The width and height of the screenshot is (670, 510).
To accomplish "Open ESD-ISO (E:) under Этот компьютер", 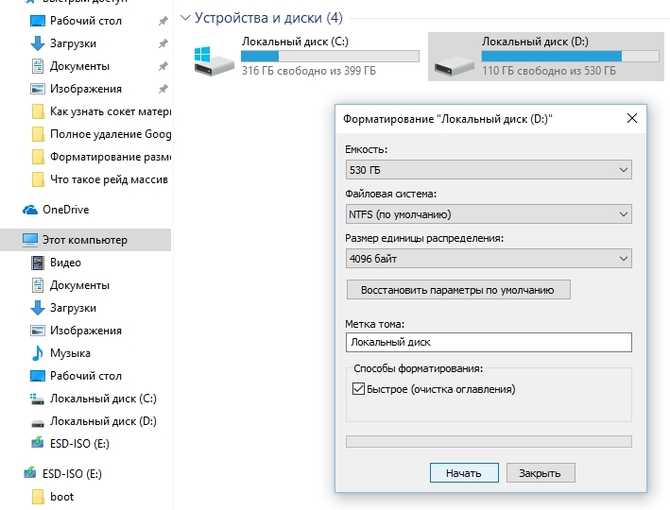I will point(70,444).
